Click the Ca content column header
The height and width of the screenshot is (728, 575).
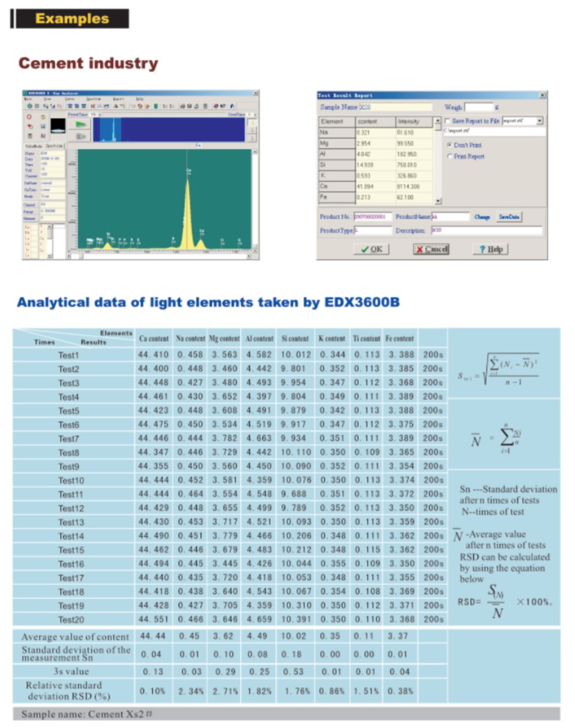(x=153, y=338)
